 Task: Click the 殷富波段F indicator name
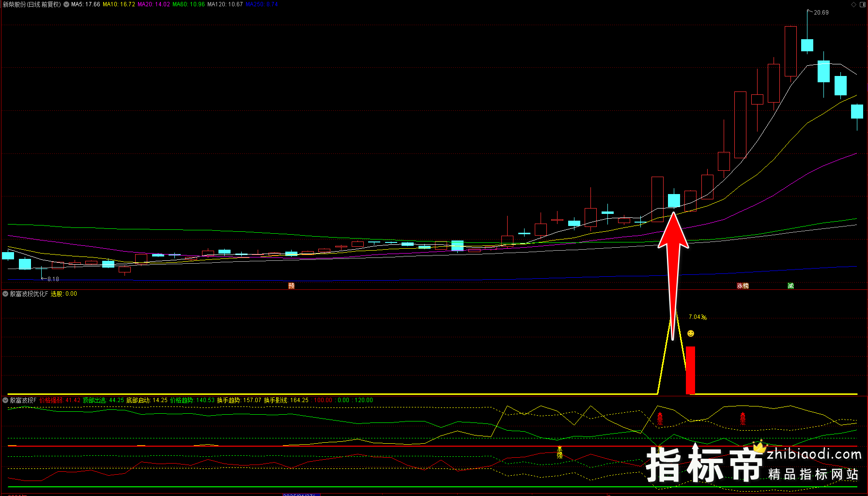[x=23, y=400]
